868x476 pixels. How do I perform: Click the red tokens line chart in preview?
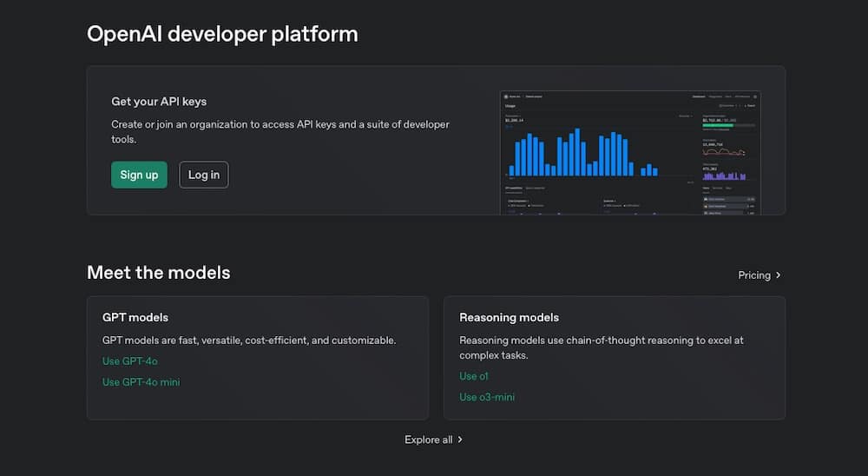725,152
